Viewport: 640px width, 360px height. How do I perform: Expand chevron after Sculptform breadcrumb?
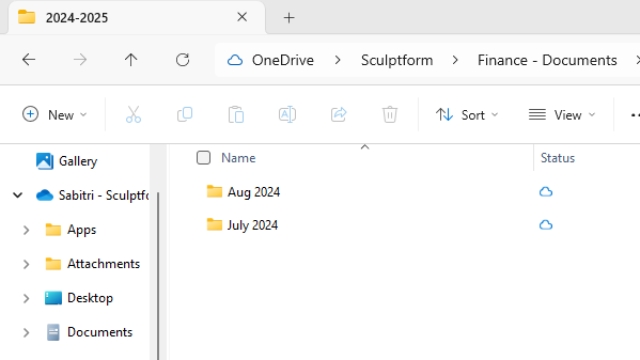point(455,60)
